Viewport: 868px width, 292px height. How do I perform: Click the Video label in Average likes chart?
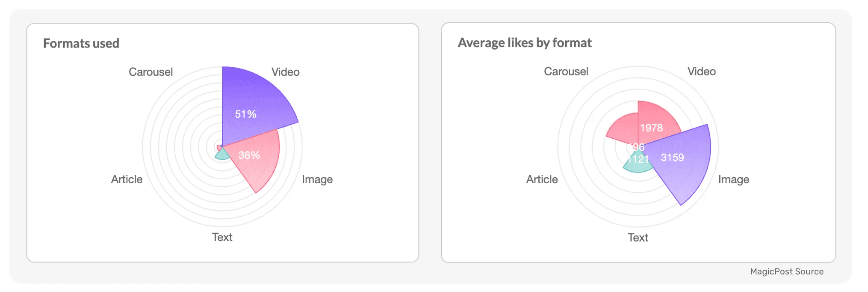pos(702,72)
